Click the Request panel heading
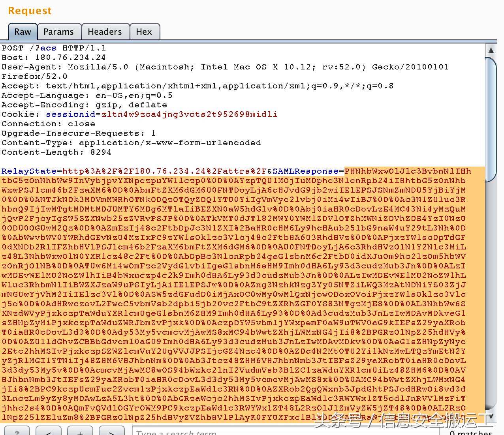 pyautogui.click(x=30, y=11)
